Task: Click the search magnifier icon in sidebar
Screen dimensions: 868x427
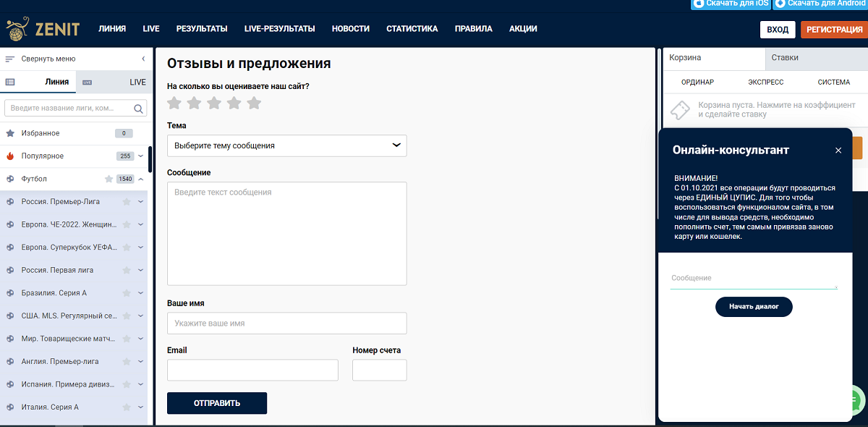Action: point(138,109)
